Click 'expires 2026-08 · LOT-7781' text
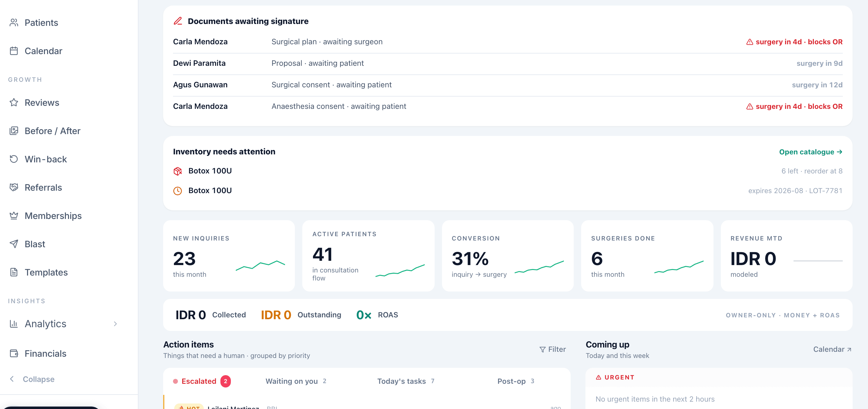The width and height of the screenshot is (868, 409). [795, 191]
